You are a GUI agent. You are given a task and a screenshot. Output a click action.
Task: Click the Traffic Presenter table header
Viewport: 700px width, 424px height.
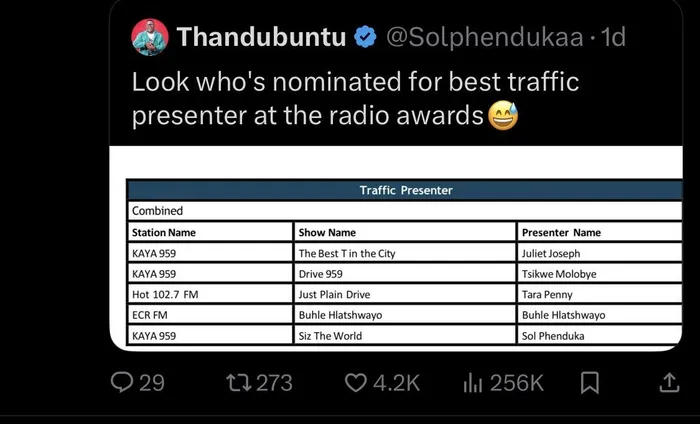point(405,190)
